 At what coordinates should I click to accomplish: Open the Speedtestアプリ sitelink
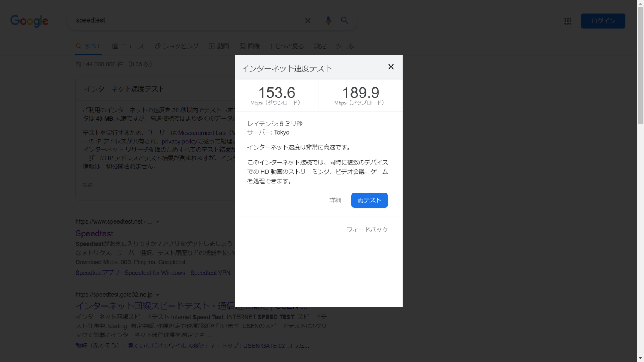(97, 273)
